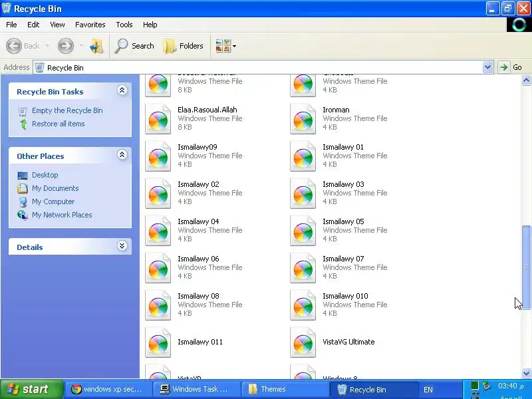Open the Tools menu

124,25
